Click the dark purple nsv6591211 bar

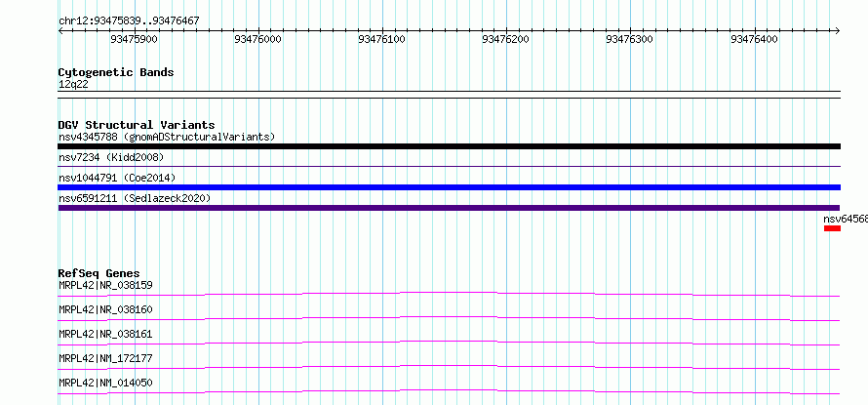449,208
